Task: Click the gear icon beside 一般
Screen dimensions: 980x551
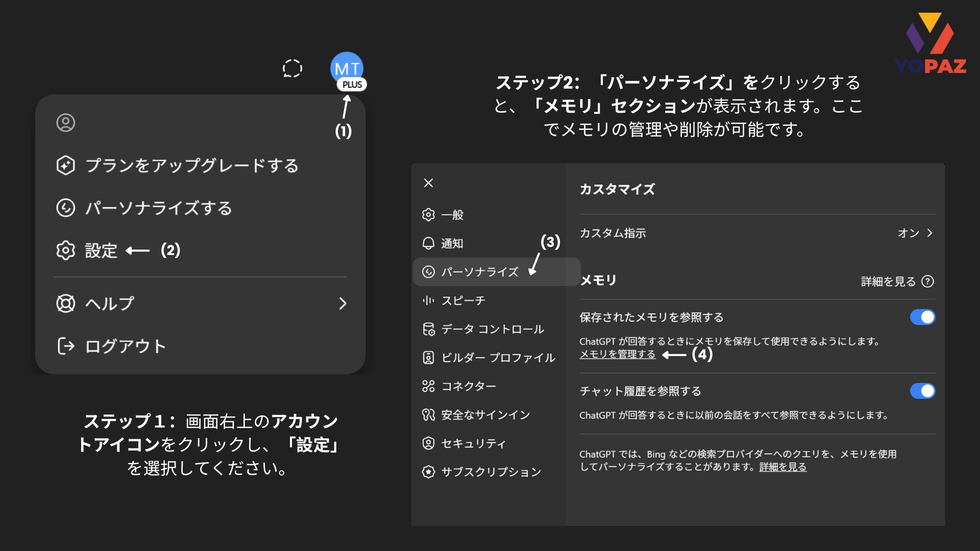Action: (428, 215)
